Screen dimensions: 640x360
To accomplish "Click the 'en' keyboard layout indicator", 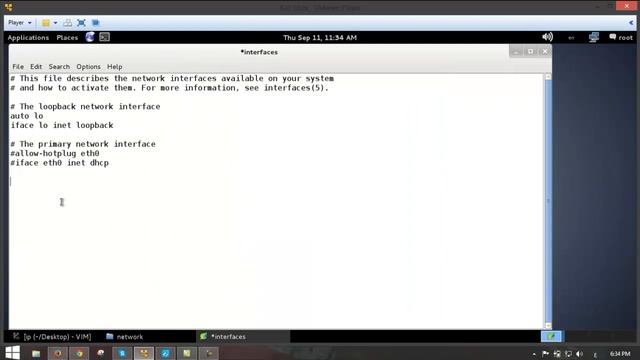I will click(571, 38).
